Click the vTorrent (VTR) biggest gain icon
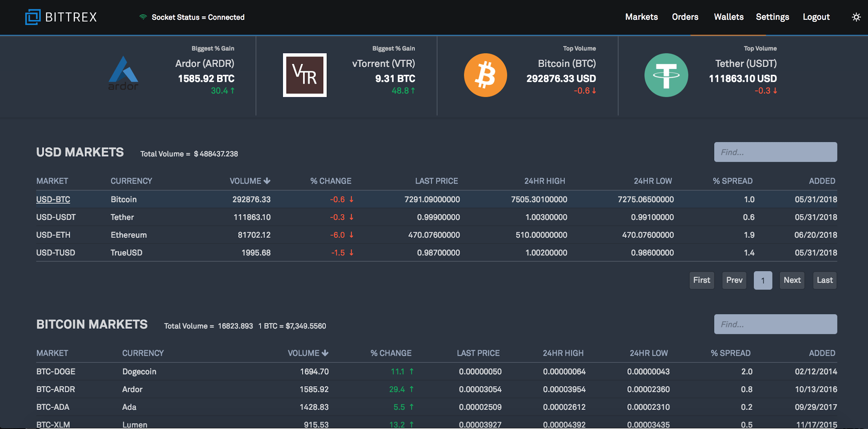The image size is (868, 429). (x=304, y=75)
